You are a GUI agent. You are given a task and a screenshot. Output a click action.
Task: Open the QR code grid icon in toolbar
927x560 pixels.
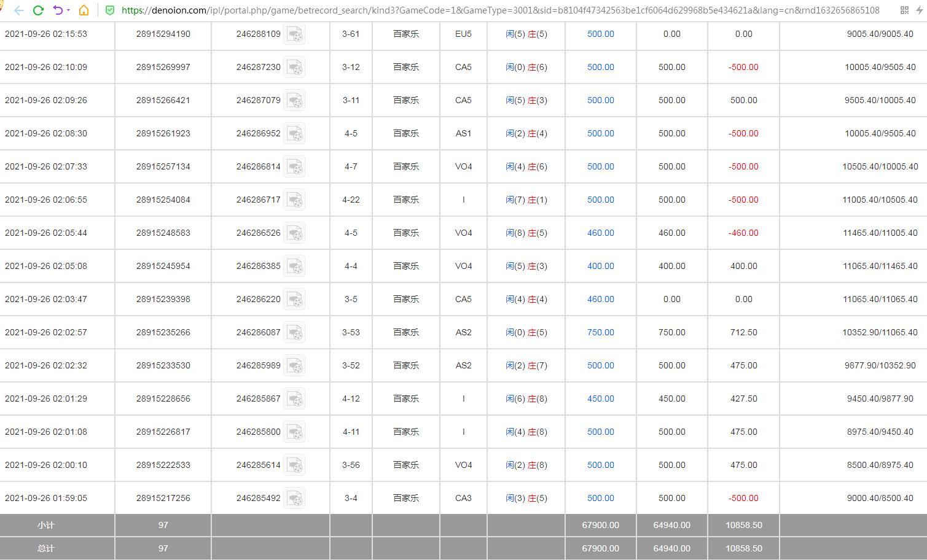(904, 10)
